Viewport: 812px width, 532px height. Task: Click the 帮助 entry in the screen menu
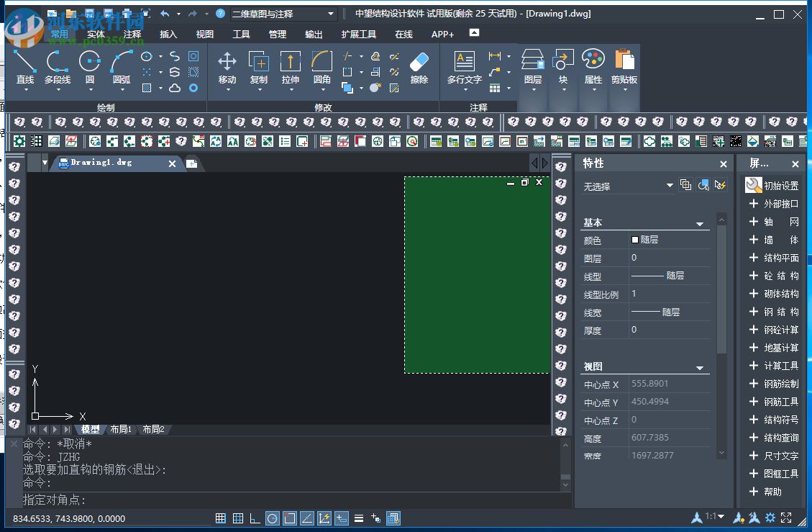click(772, 492)
